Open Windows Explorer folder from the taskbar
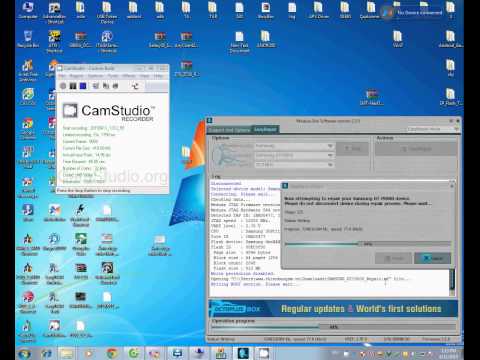 click(66, 354)
